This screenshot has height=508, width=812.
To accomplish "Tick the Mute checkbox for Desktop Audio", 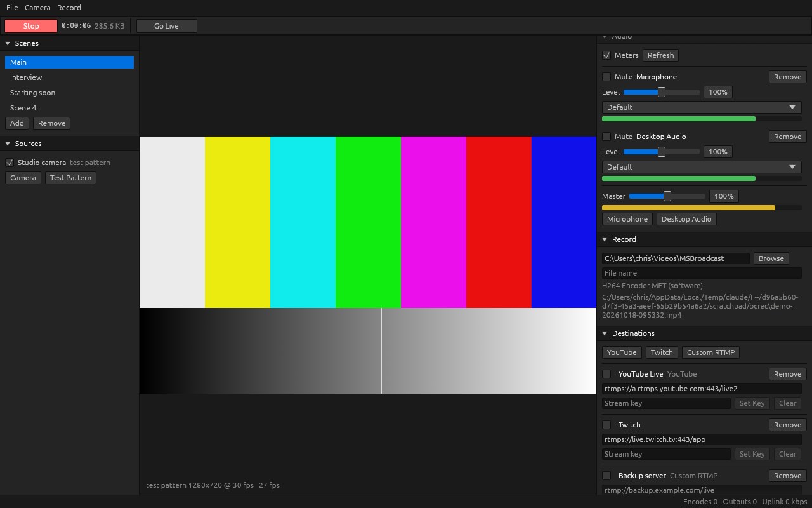I will click(606, 137).
